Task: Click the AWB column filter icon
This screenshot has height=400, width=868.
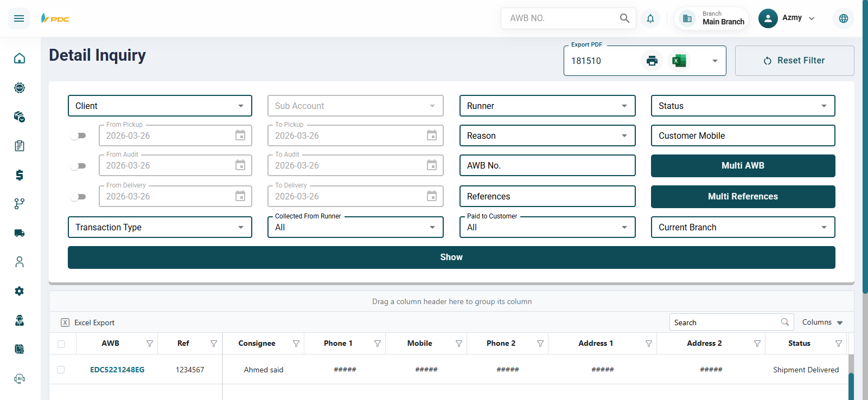Action: [150, 344]
